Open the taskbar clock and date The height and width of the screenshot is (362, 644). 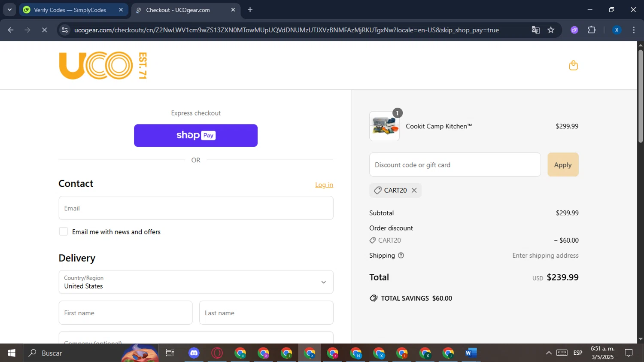coord(602,353)
